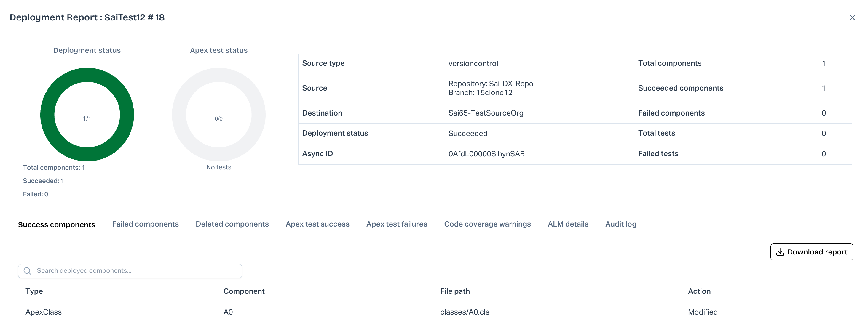Click the download icon in Download report
The height and width of the screenshot is (324, 868).
[x=780, y=252]
